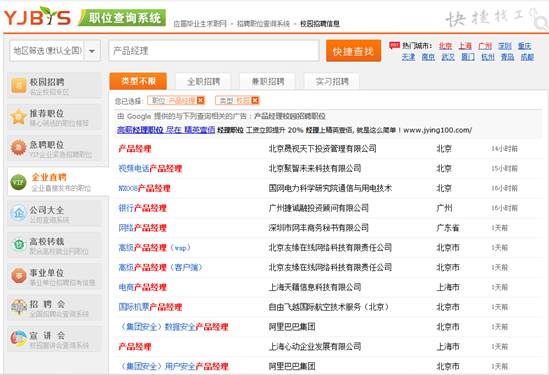This screenshot has width=549, height=375.
Task: Click the YJBYS site logo
Action: pyautogui.click(x=37, y=17)
